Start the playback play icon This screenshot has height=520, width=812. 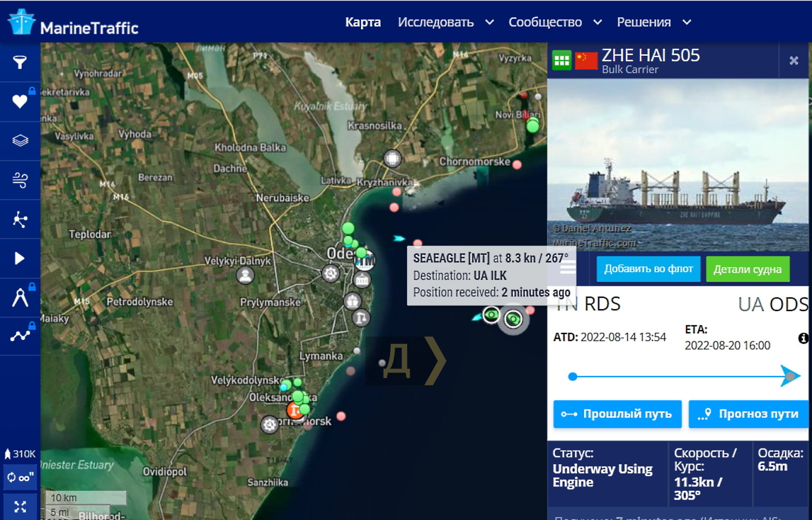[20, 258]
